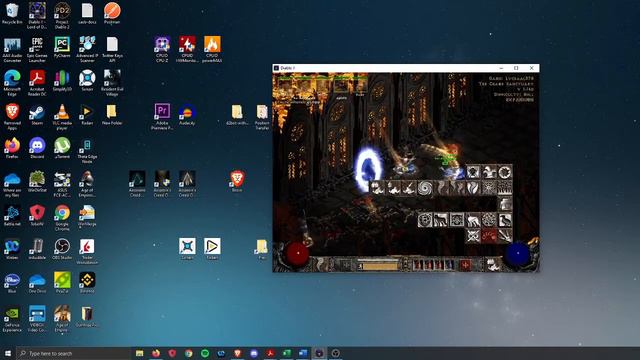Choose the raven skill icon in Diablo
Viewport: 640px width, 360px height.
point(505,220)
